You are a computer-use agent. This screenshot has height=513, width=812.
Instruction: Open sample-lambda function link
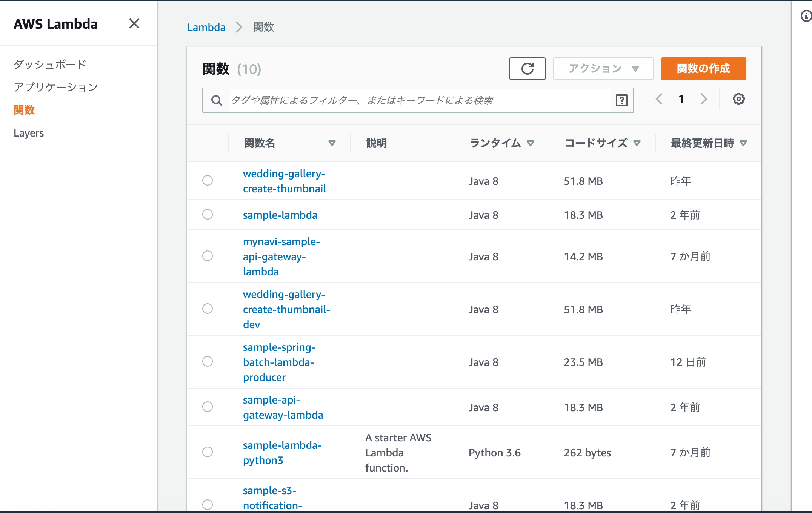280,215
